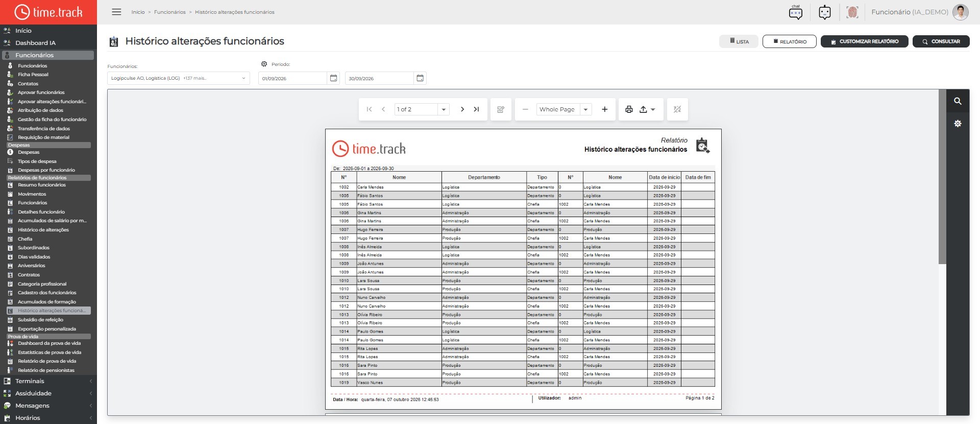
Task: Open the AI robot assistant icon
Action: [x=824, y=12]
